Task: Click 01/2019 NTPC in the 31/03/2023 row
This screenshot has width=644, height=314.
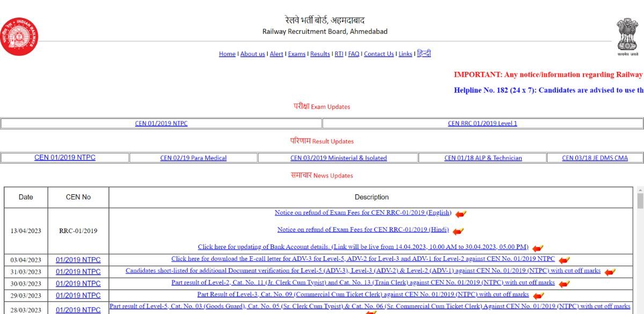Action: 78,272
